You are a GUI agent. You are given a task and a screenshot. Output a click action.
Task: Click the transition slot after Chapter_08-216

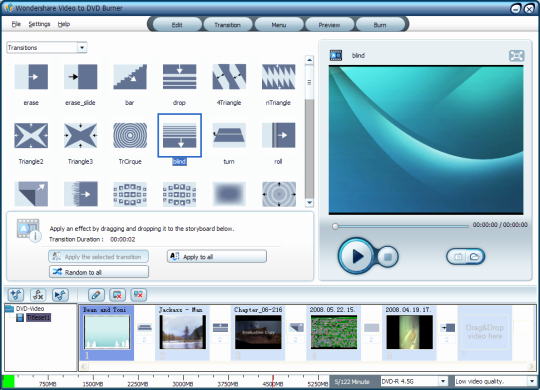pyautogui.click(x=296, y=327)
